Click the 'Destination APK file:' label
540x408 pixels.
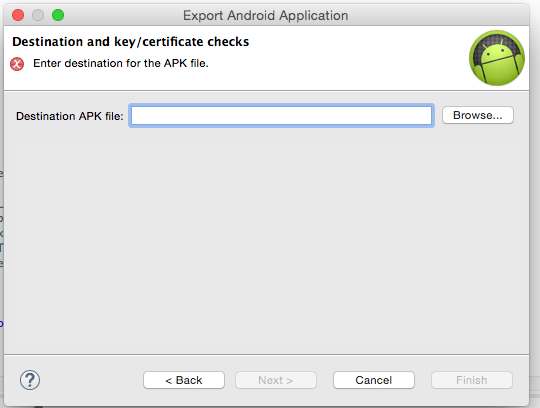(x=70, y=116)
